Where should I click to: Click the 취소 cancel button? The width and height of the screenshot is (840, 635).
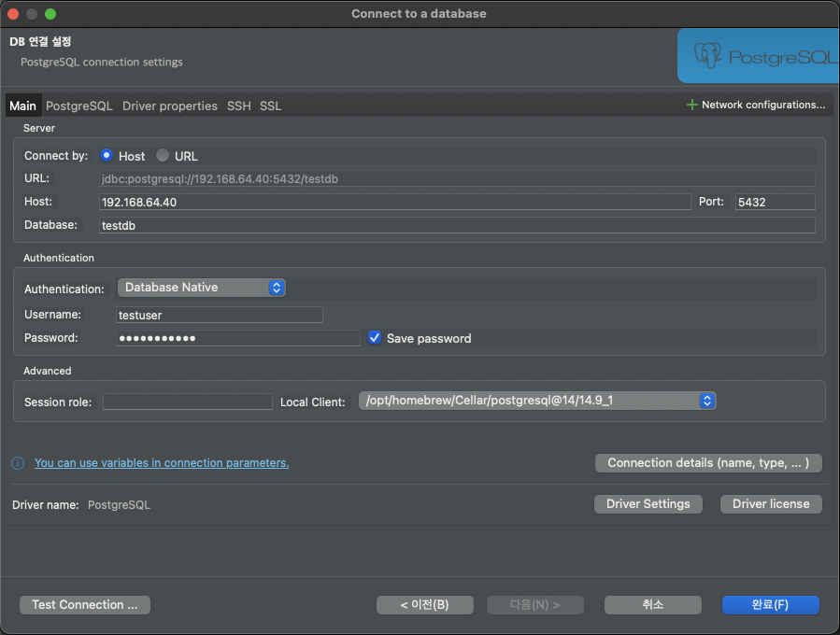(652, 605)
